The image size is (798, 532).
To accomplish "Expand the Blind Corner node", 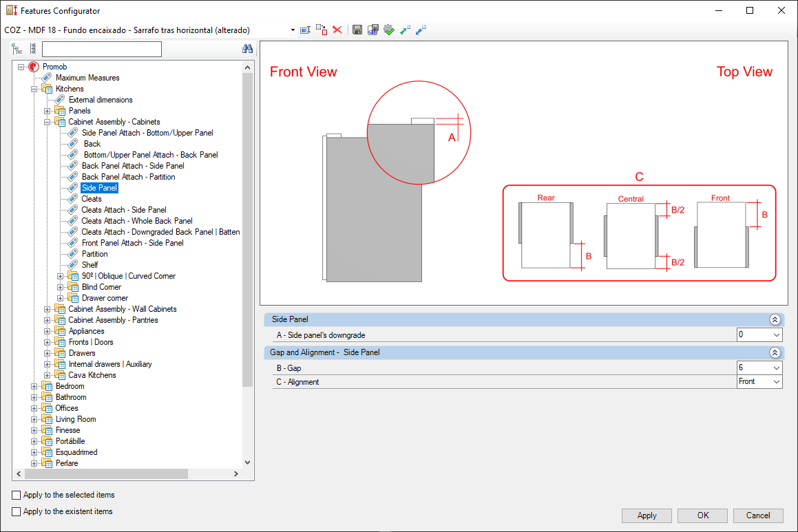I will 61,288.
